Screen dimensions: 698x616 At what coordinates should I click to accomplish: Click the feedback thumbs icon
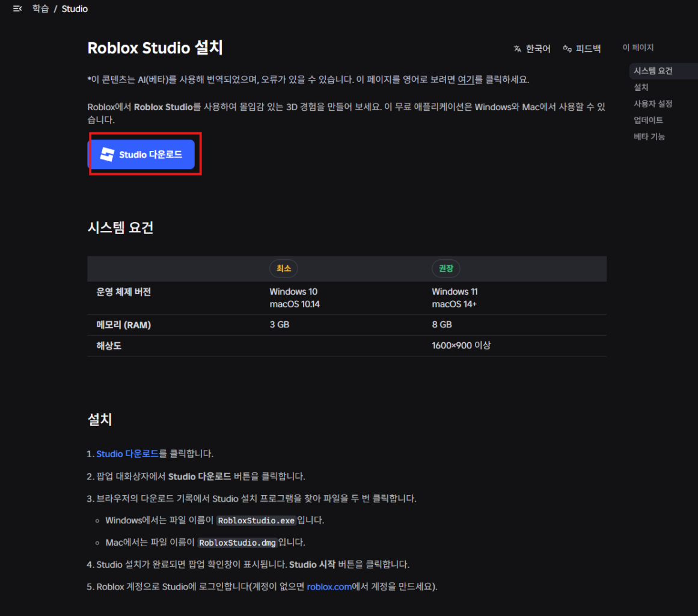(567, 49)
